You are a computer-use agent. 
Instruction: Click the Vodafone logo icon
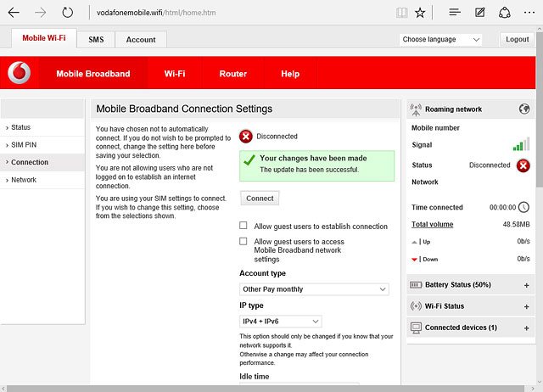tap(19, 74)
